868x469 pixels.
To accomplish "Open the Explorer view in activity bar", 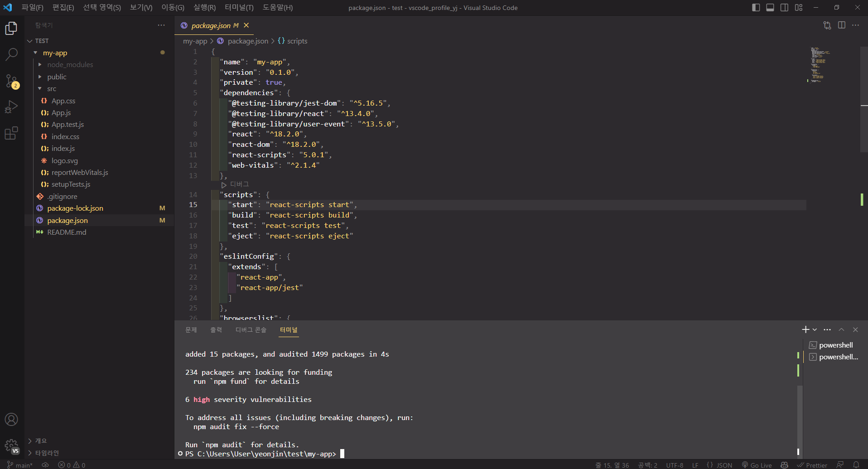I will pyautogui.click(x=11, y=29).
